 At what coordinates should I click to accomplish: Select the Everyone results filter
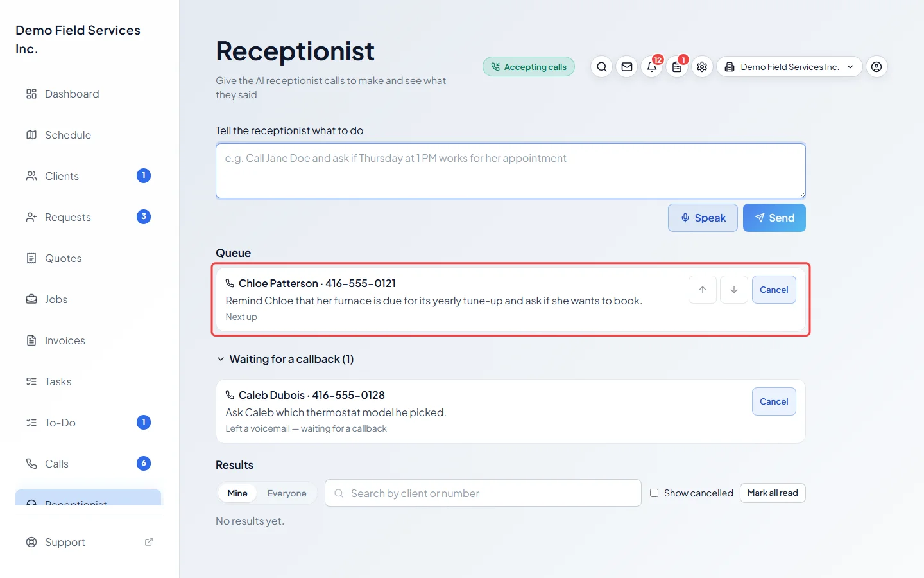coord(287,493)
